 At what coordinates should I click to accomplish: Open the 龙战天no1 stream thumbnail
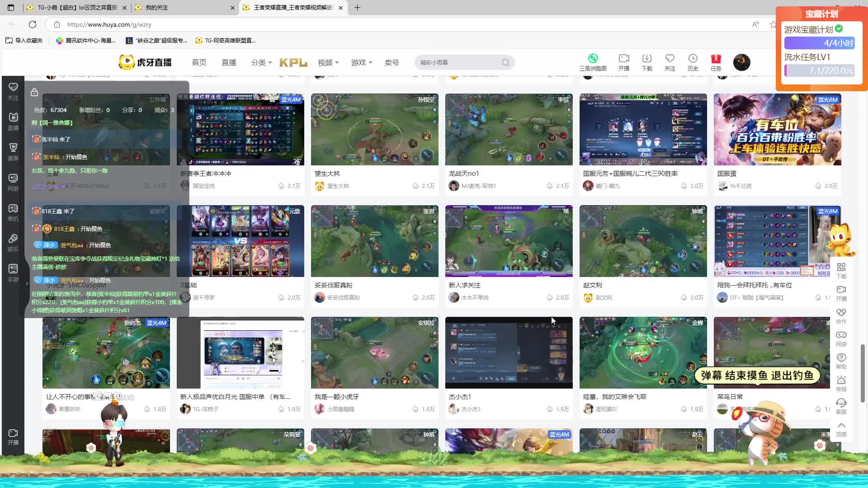[509, 130]
